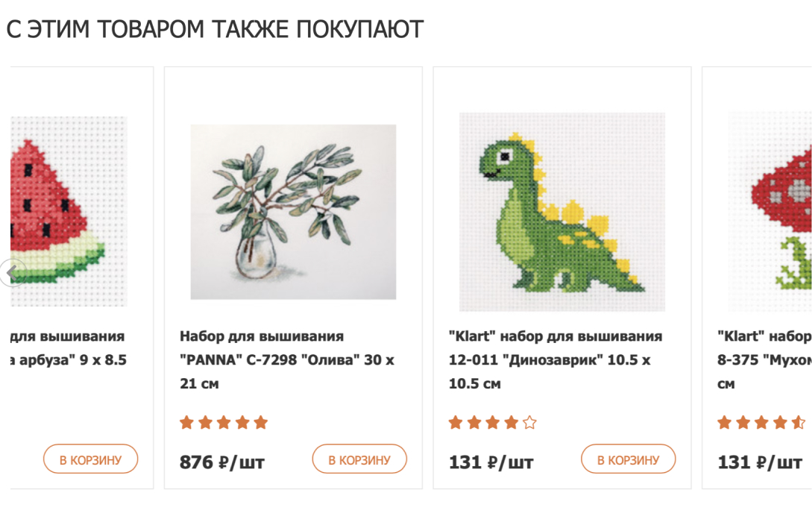Open the watermelon embroidery set title link
812x522 pixels.
point(69,348)
